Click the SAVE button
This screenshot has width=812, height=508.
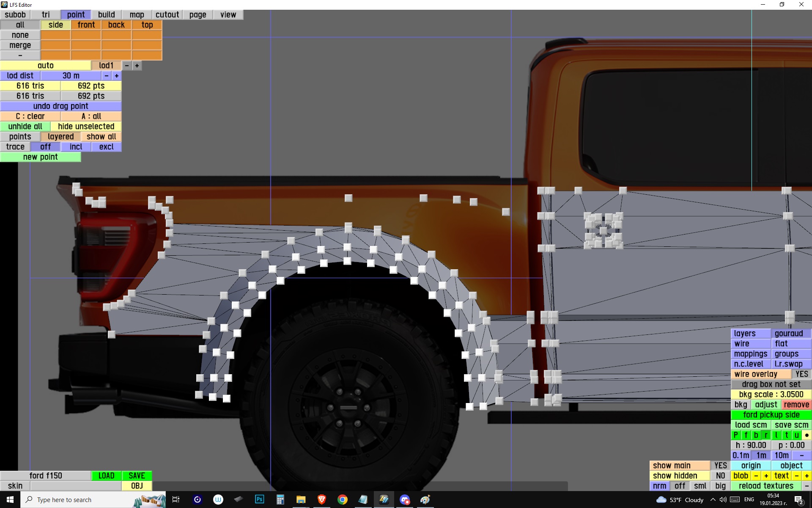pos(137,476)
